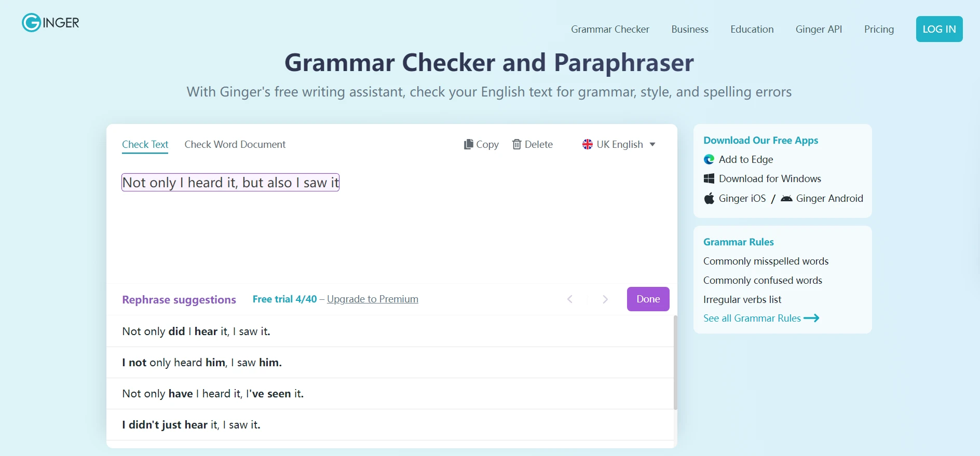Open the Business menu item

coord(690,29)
